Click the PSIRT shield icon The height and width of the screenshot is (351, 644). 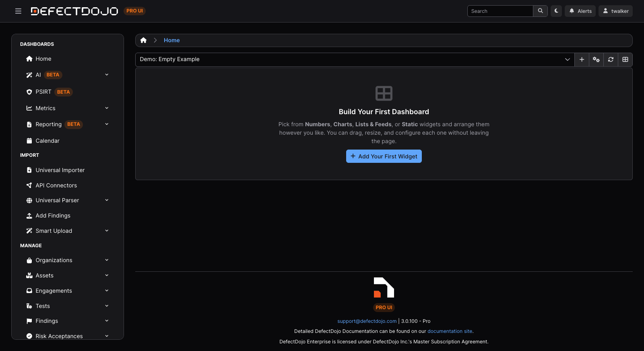coord(29,92)
